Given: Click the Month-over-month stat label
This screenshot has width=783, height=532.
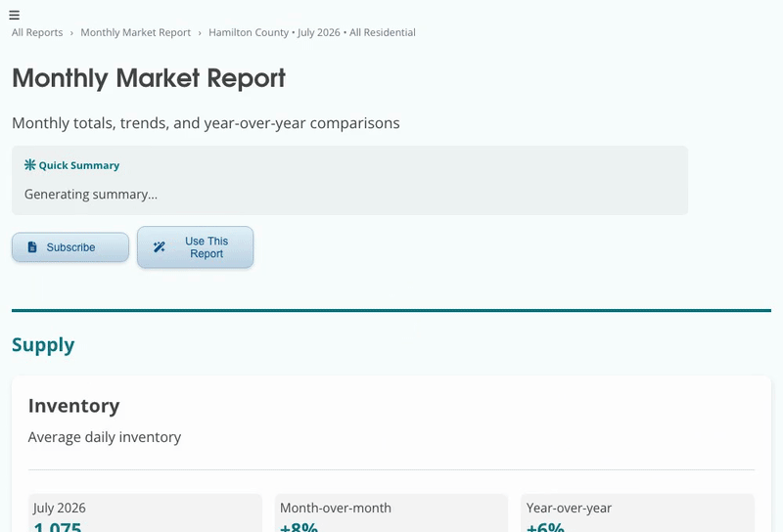Looking at the screenshot, I should pyautogui.click(x=336, y=509).
